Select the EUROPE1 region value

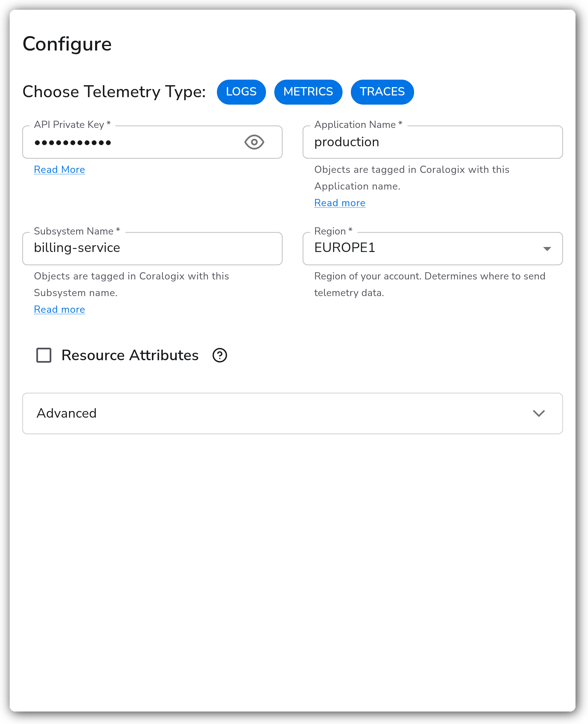[x=344, y=248]
